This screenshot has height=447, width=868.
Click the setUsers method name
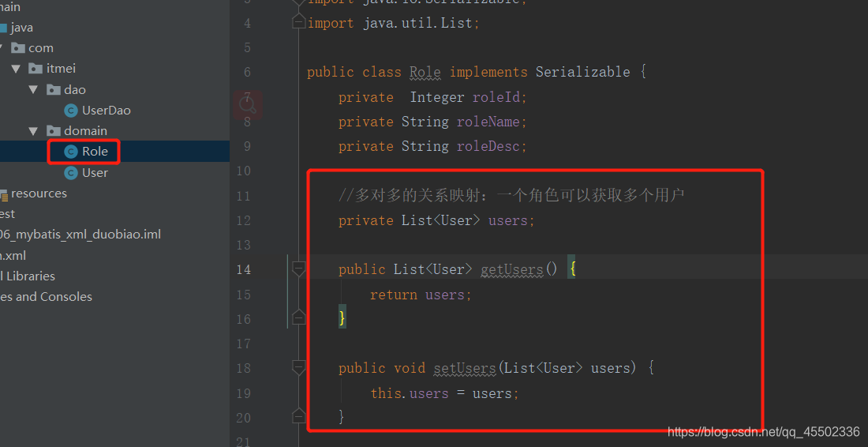[x=465, y=368]
